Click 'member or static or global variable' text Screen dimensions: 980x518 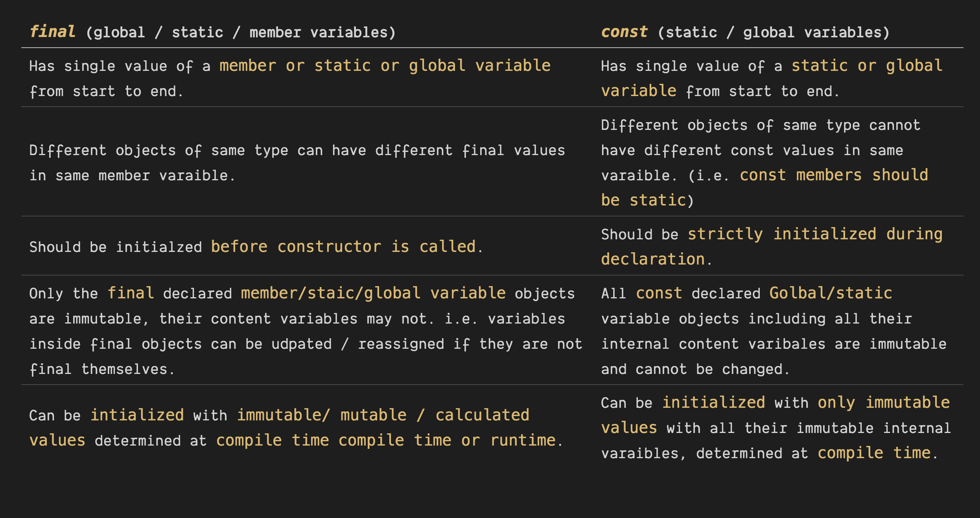point(385,66)
